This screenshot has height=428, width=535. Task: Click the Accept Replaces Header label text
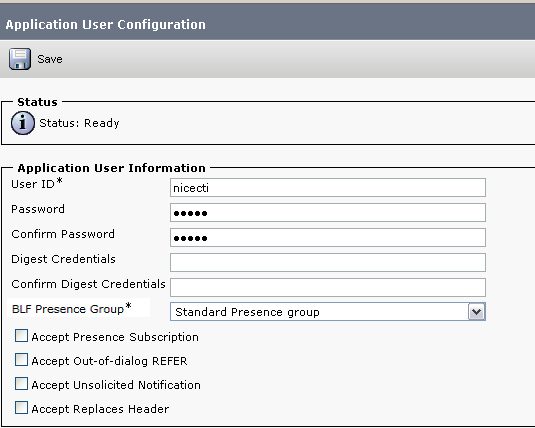(x=100, y=409)
